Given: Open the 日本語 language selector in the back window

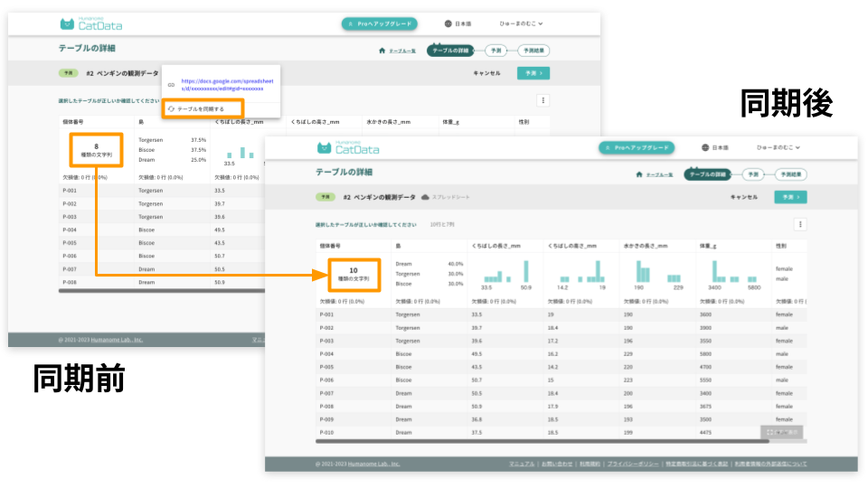Looking at the screenshot, I should 460,24.
